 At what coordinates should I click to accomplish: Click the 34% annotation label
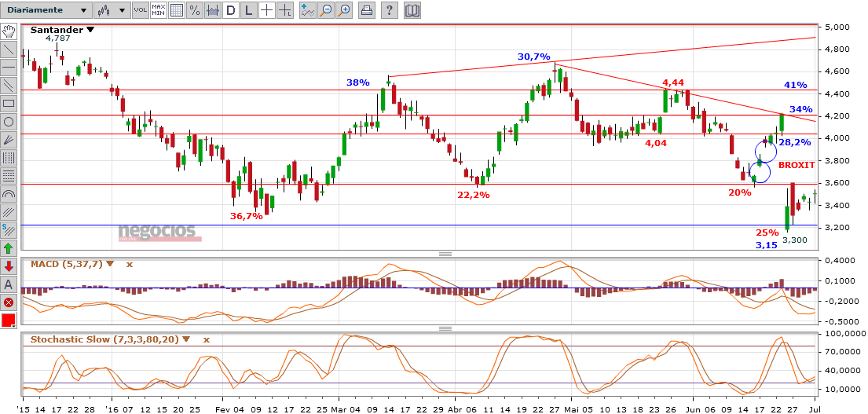tap(801, 109)
